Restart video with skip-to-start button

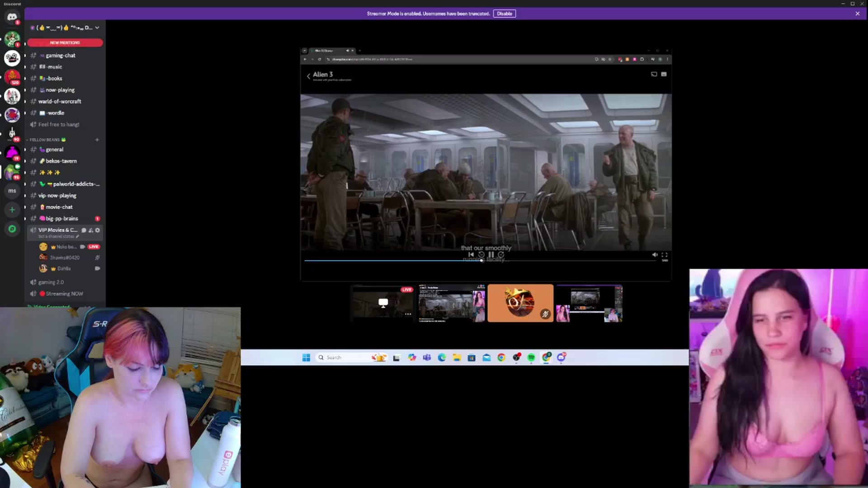(x=471, y=255)
